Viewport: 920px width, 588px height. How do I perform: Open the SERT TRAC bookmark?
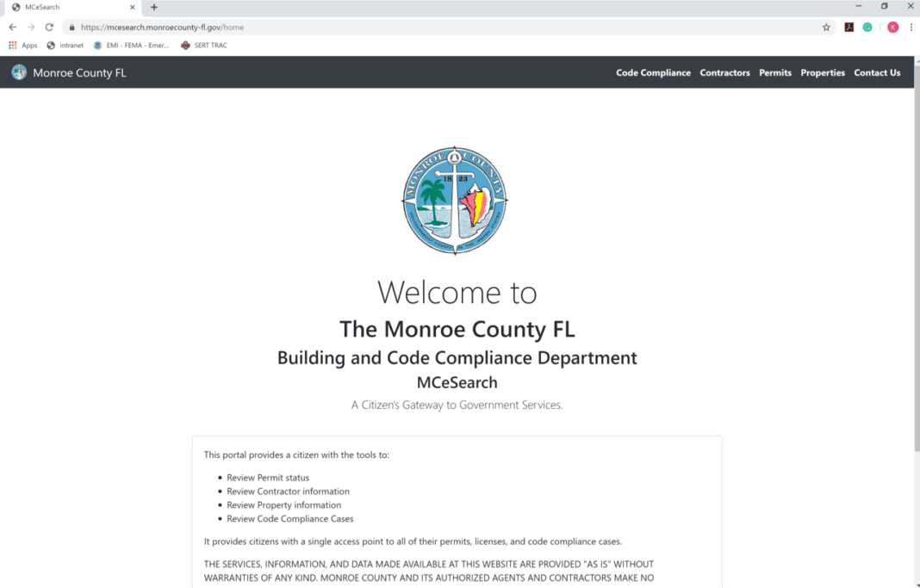tap(203, 45)
